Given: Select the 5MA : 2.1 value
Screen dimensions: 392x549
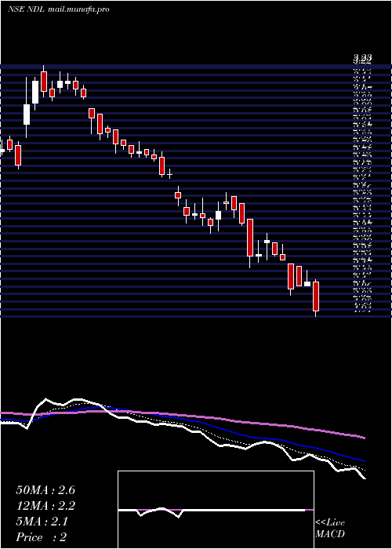Looking at the screenshot, I should 42,522.
